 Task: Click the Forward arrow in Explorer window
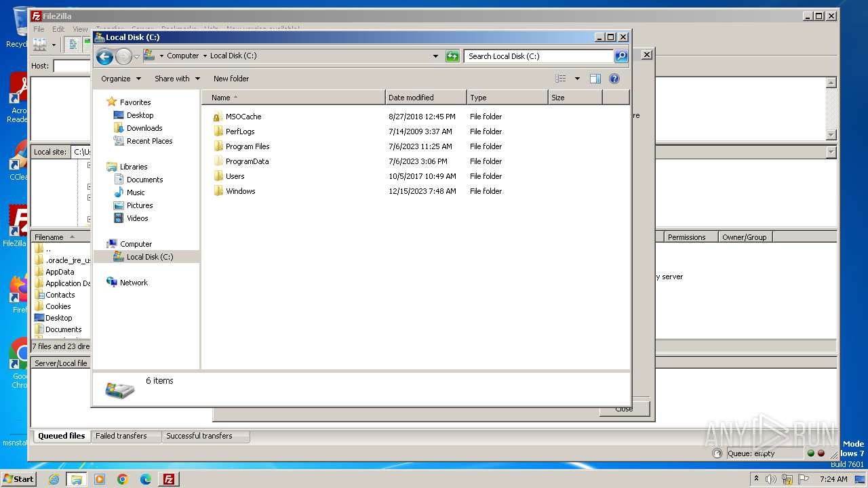click(x=123, y=56)
